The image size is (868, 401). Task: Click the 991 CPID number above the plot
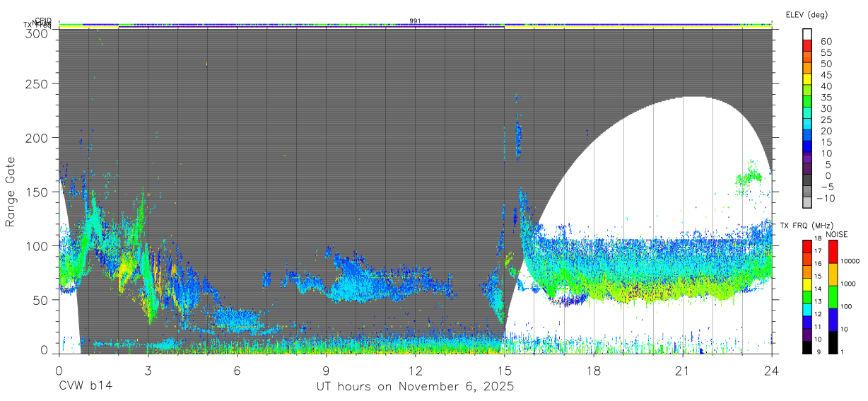point(415,21)
